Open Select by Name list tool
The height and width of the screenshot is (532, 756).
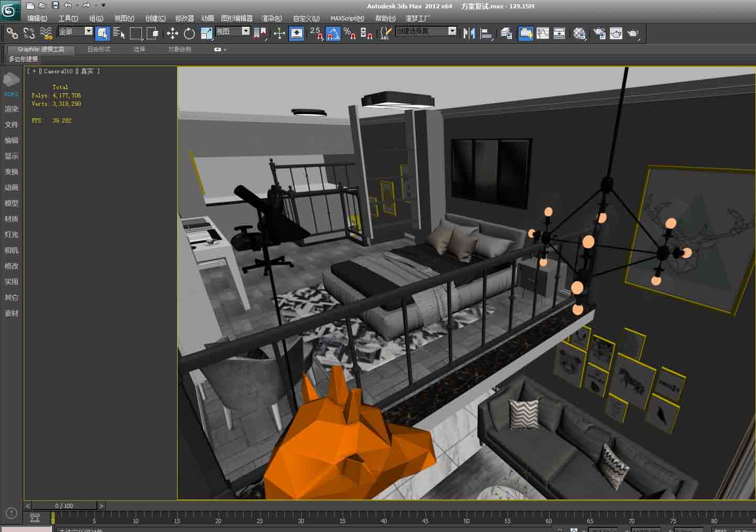119,34
